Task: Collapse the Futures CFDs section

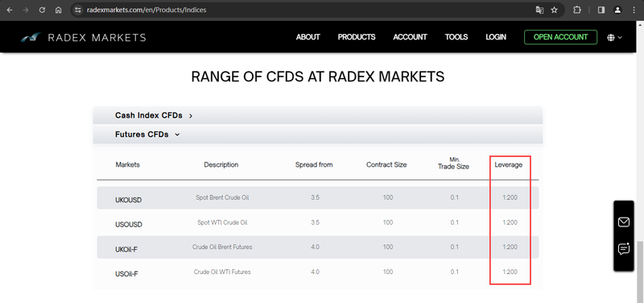Action: [x=317, y=135]
